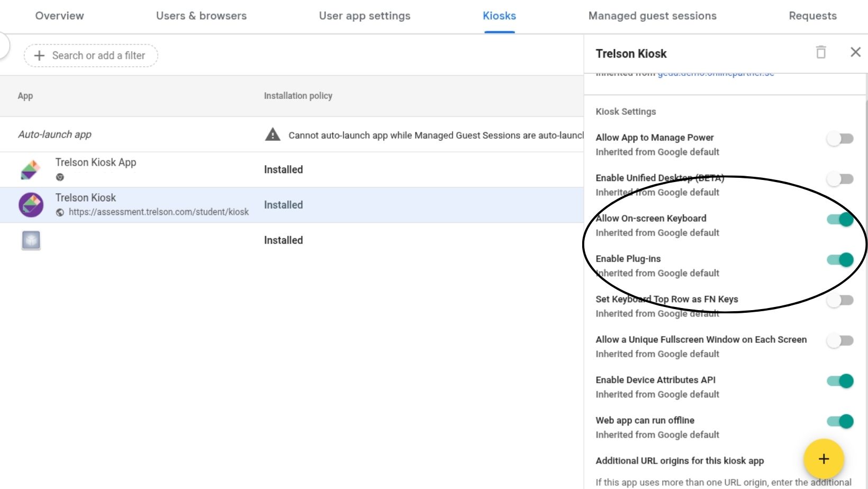
Task: Click the unnamed blue cube app icon
Action: [31, 240]
